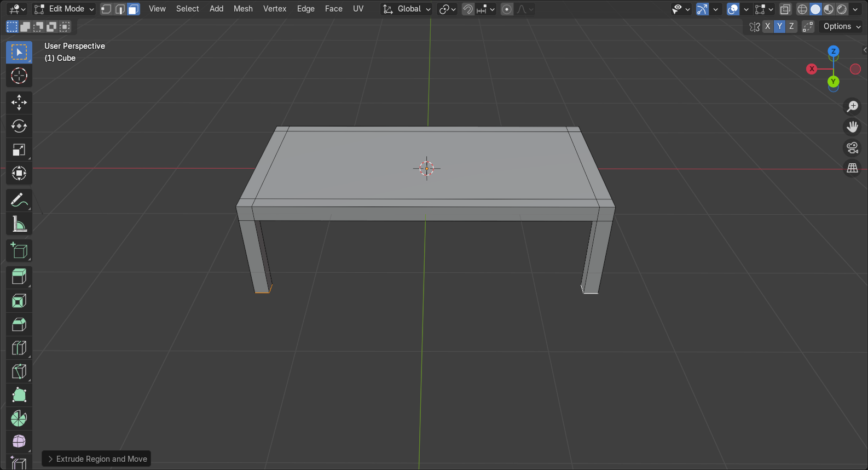Select the Measure tool
Viewport: 868px width, 470px height.
tap(19, 224)
